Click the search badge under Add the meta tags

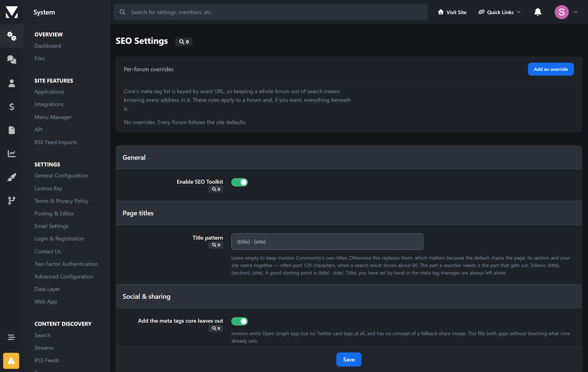(216, 328)
